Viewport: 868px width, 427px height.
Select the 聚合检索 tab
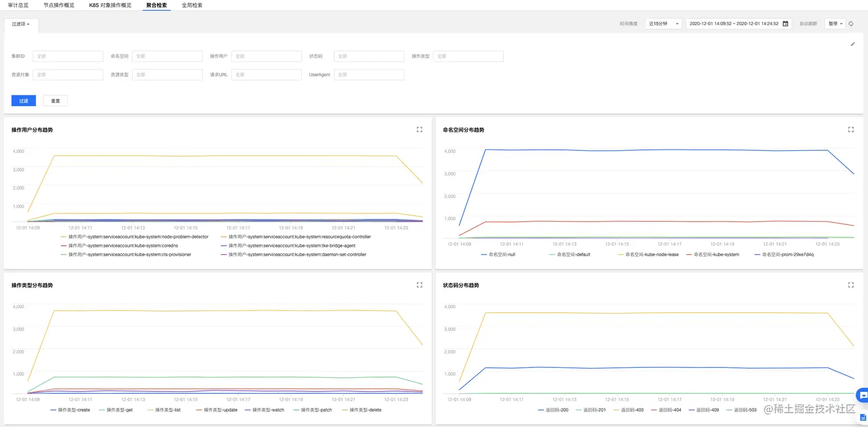157,5
